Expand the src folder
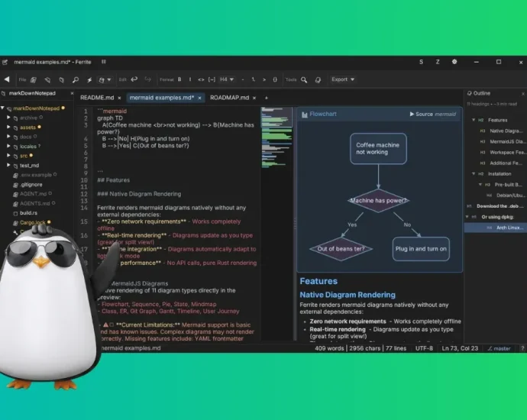 coord(8,156)
